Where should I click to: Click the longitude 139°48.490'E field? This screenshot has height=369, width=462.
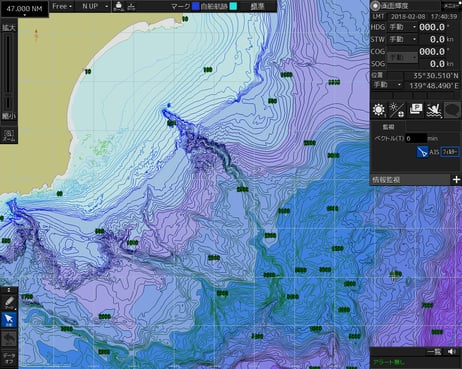pos(434,86)
